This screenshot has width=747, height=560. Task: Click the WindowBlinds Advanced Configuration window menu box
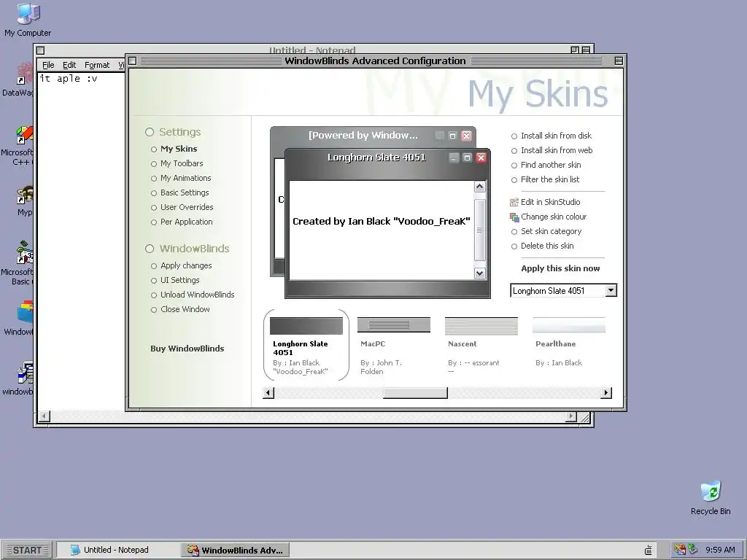(x=133, y=61)
